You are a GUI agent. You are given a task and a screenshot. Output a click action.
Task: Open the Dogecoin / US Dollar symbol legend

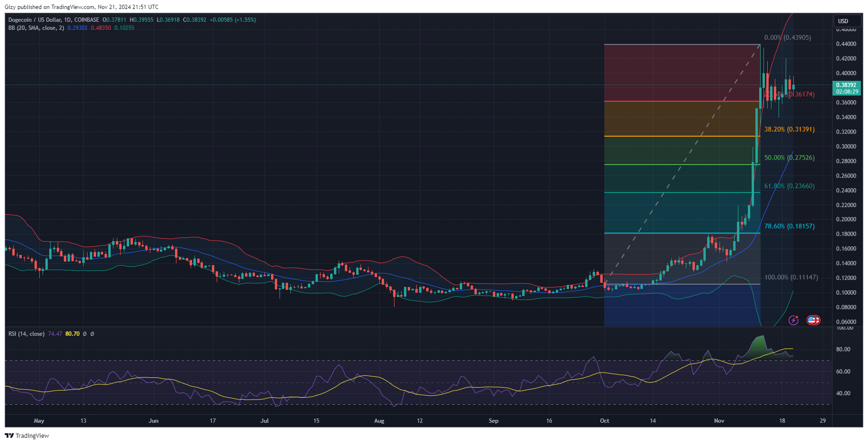53,20
